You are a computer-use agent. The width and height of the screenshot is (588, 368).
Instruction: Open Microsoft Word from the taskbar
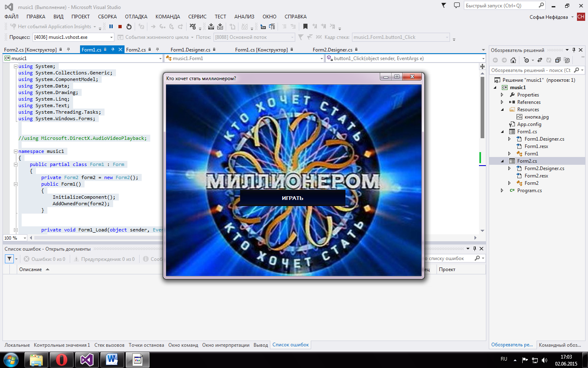tap(112, 360)
